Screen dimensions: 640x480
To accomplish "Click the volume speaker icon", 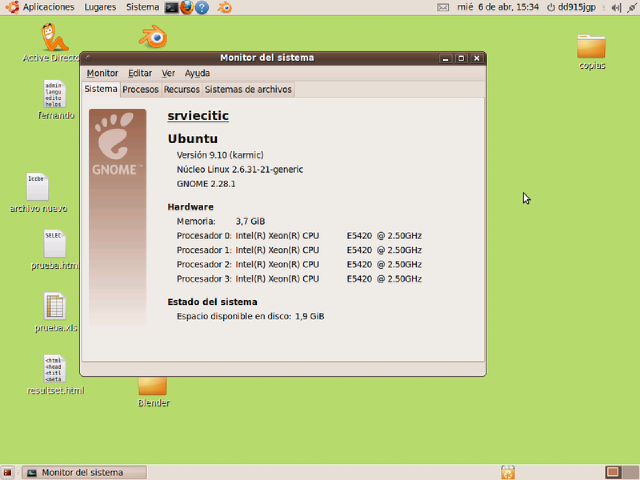I will (x=616, y=7).
